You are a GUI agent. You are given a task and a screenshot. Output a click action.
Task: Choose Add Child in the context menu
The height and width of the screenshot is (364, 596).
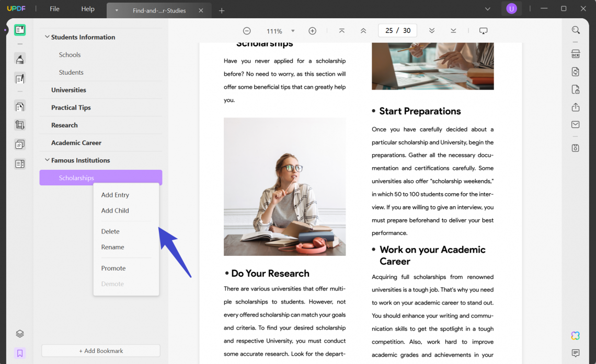click(x=115, y=210)
